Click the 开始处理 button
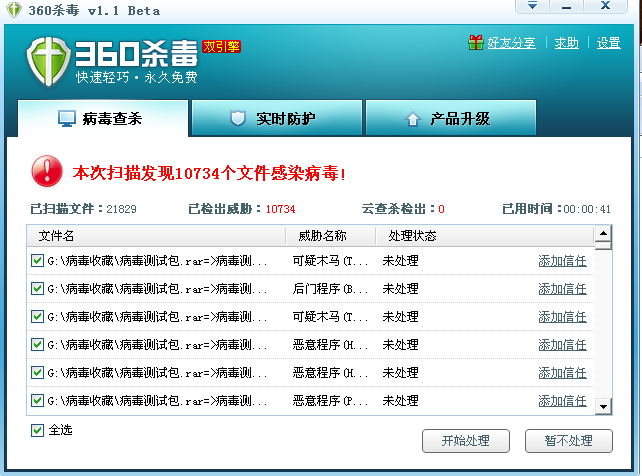The width and height of the screenshot is (642, 476). point(466,441)
